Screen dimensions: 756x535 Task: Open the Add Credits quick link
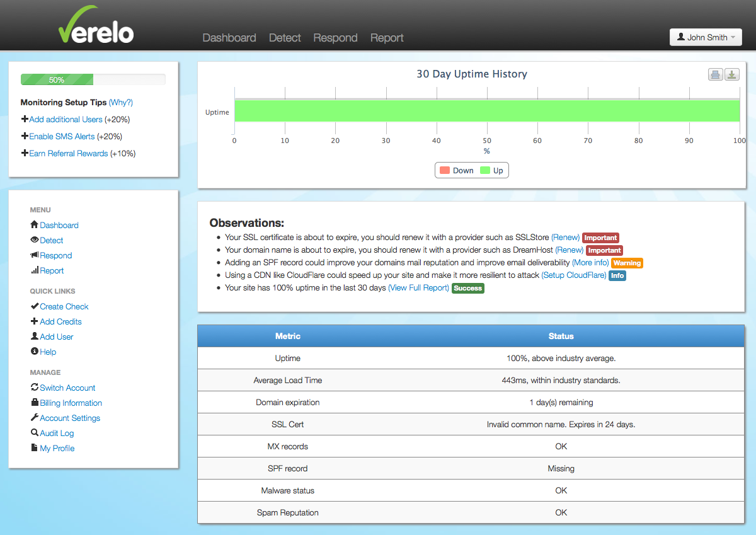click(60, 321)
